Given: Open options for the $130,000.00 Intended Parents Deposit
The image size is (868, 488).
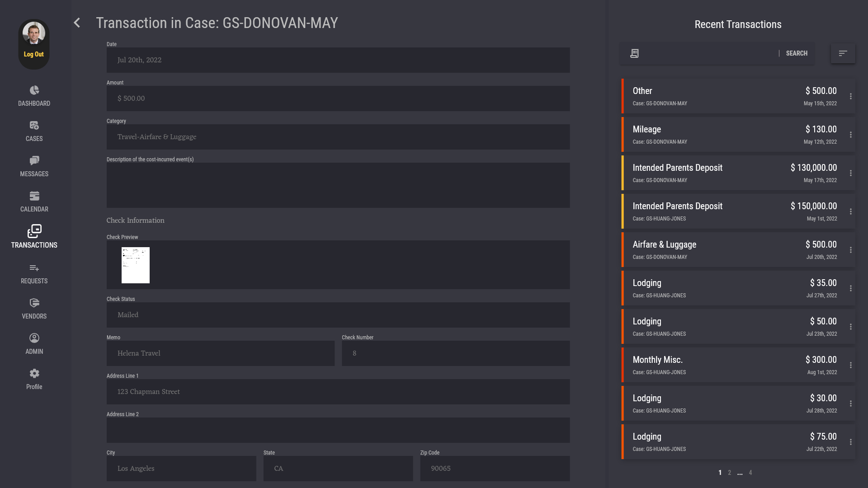Looking at the screenshot, I should 850,174.
